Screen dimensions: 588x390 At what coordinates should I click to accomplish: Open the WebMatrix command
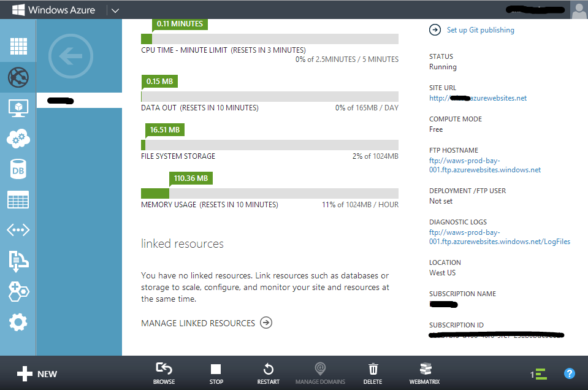click(x=424, y=374)
